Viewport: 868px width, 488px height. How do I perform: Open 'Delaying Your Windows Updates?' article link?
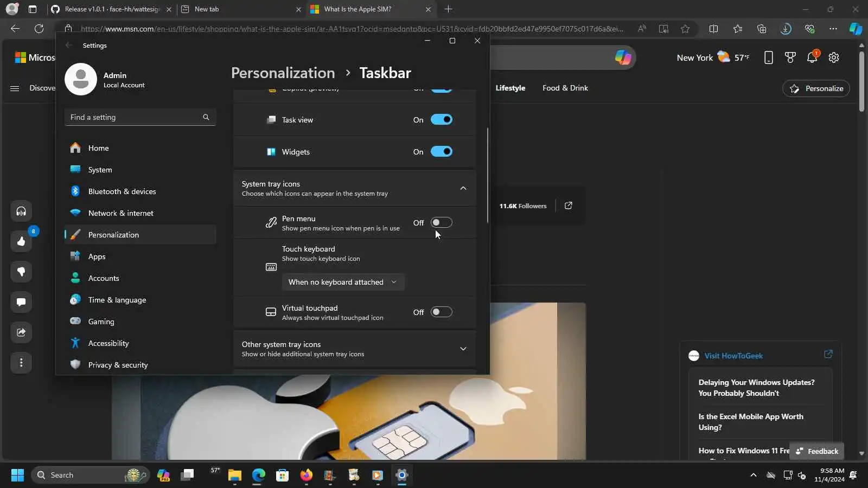757,388
